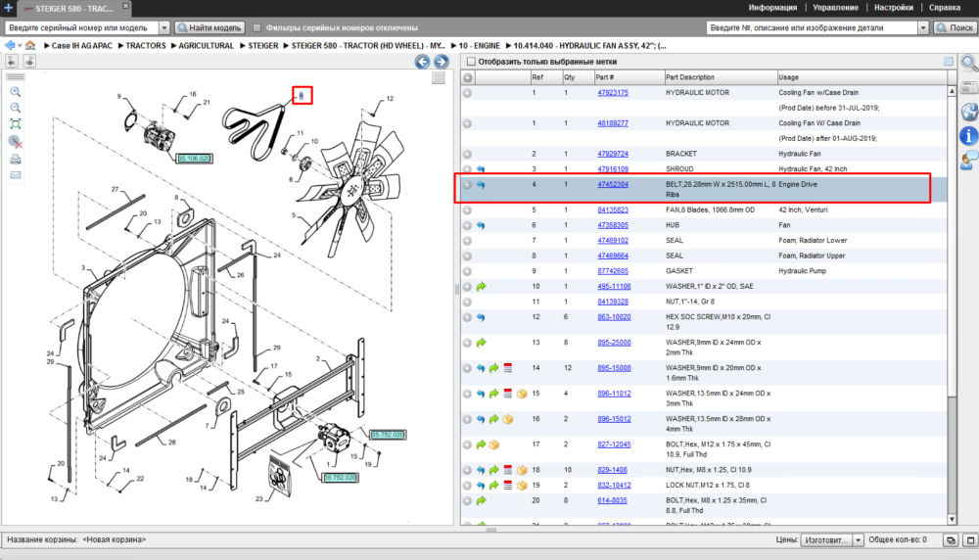
Task: Click maximize pane icon in status bar
Action: (x=970, y=540)
